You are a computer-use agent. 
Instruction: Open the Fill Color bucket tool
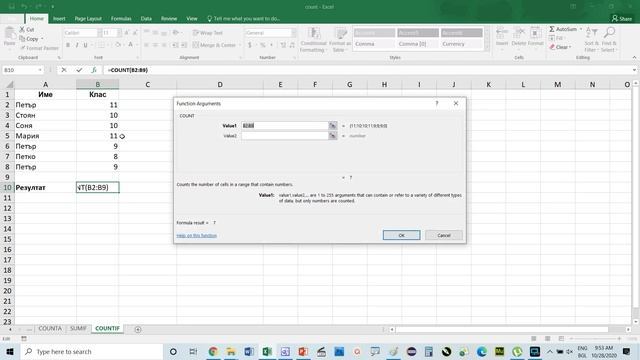click(x=118, y=45)
